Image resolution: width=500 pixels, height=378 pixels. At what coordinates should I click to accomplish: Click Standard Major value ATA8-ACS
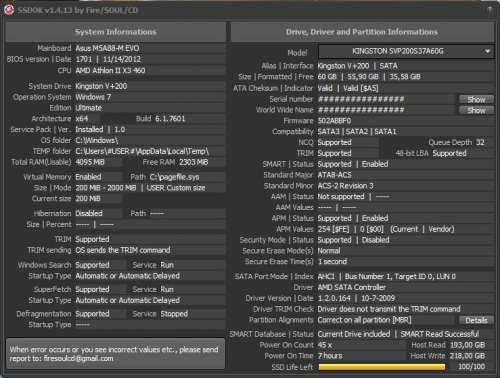tap(334, 175)
